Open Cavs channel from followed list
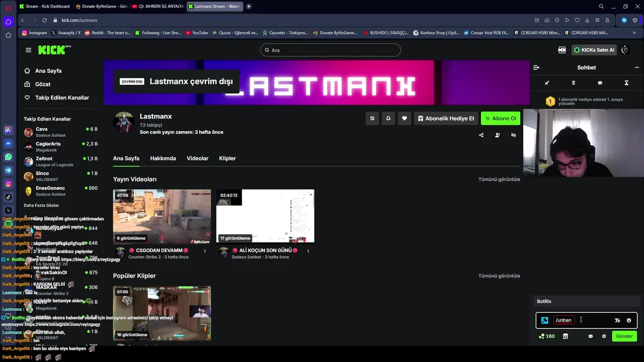Viewport: 644px width, 362px height. tap(60, 132)
